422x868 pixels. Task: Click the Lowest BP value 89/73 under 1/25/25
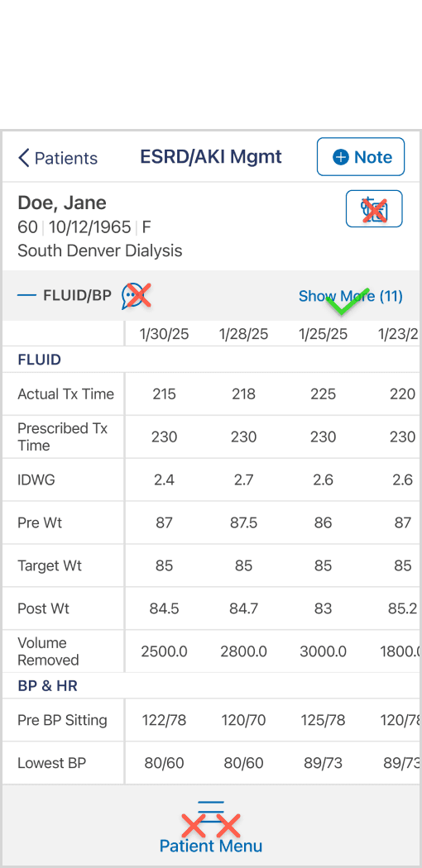pyautogui.click(x=323, y=763)
